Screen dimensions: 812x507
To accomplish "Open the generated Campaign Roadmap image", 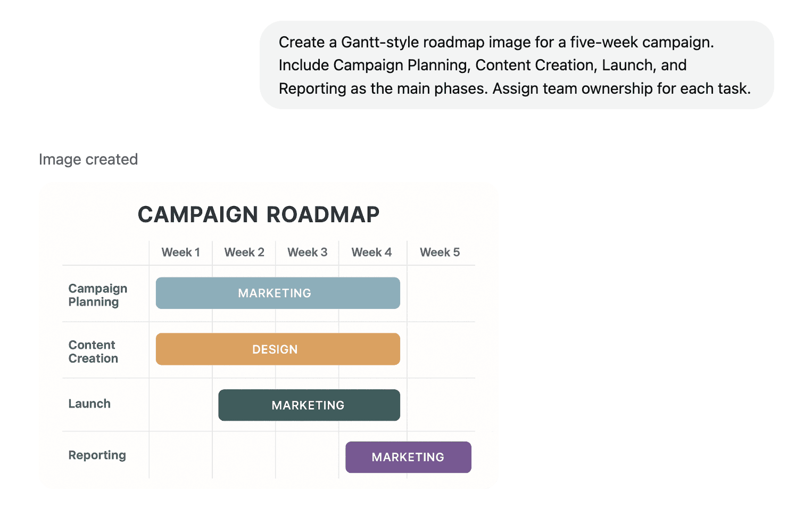I will (x=268, y=336).
